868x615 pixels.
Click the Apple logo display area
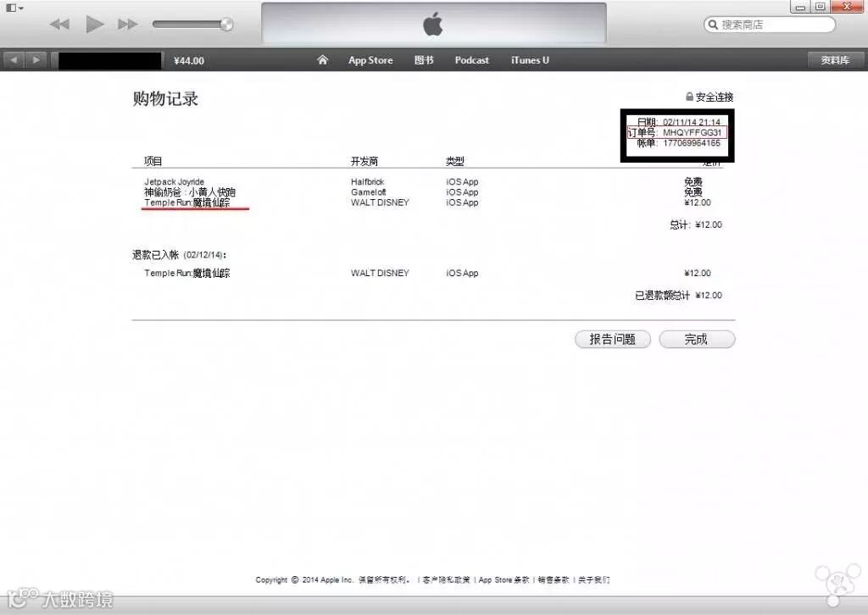coord(433,25)
